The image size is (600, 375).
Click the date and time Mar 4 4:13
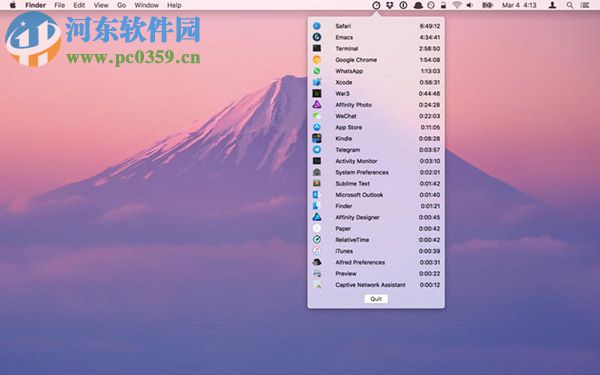point(519,5)
